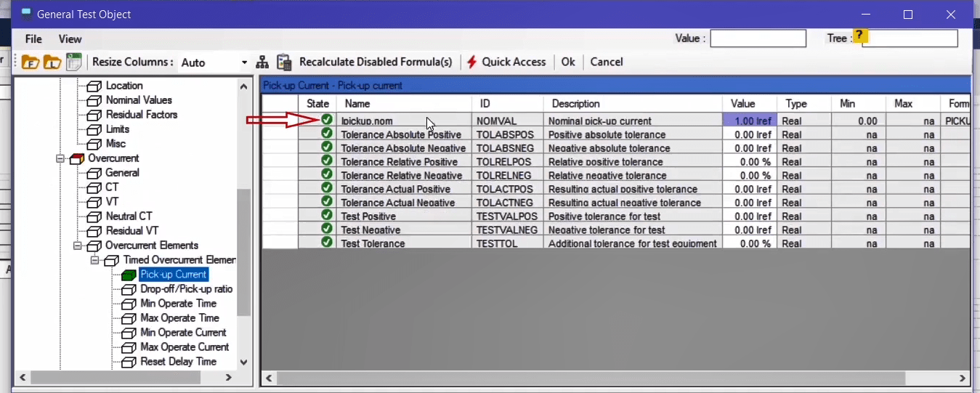Click the folder icon marked F

coord(30,62)
